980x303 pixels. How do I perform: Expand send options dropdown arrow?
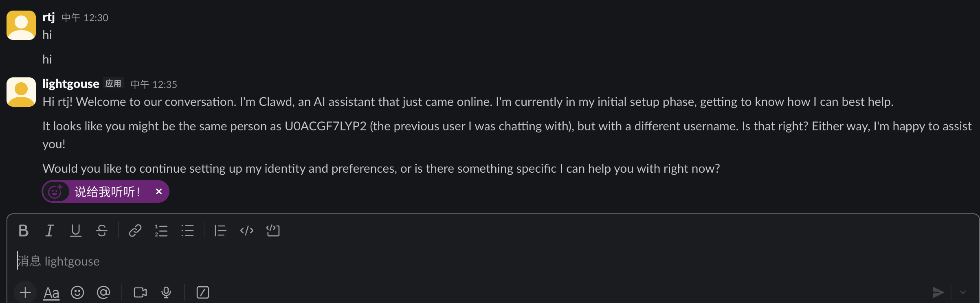pos(963,292)
